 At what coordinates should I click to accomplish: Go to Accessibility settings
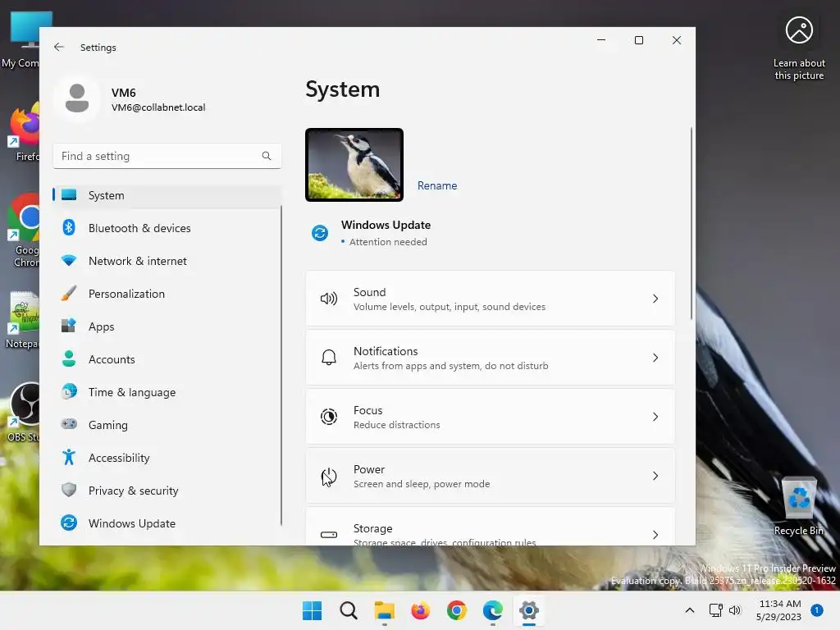pyautogui.click(x=167, y=458)
